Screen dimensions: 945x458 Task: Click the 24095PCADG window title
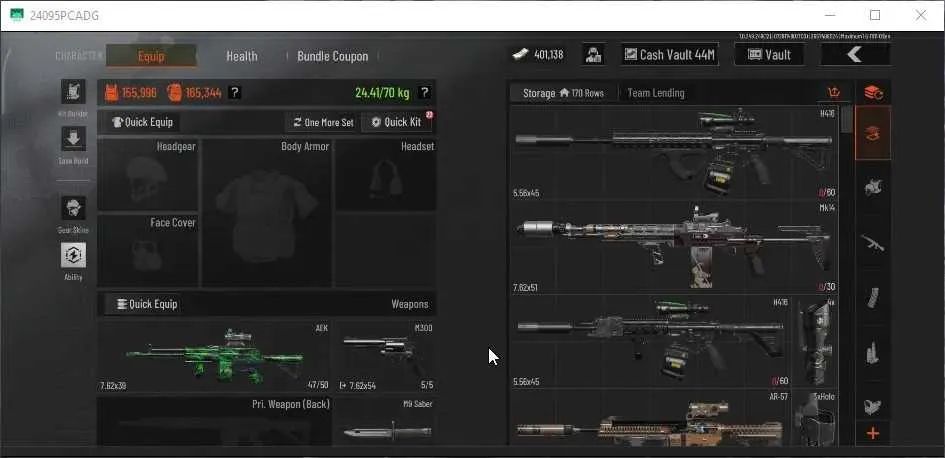coord(64,16)
